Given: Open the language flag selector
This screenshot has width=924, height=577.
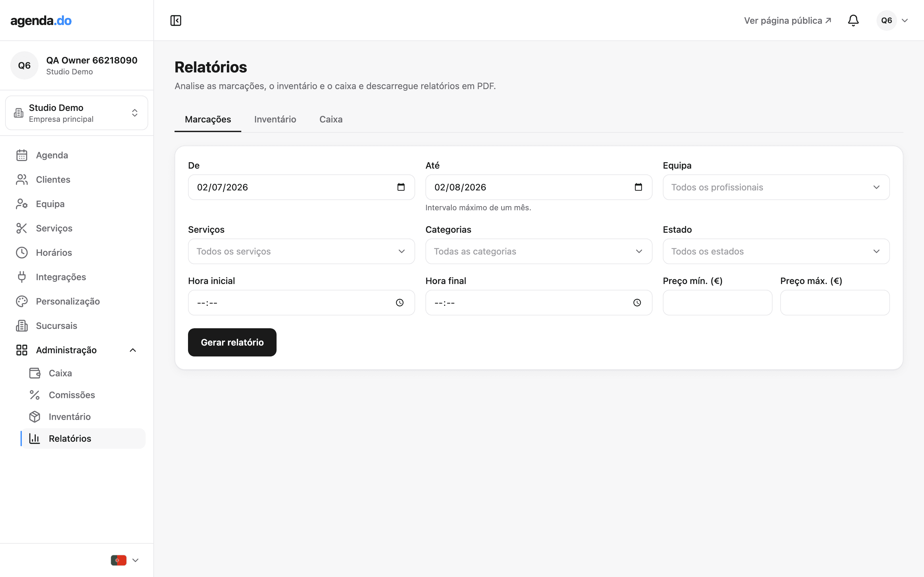Looking at the screenshot, I should 125,560.
